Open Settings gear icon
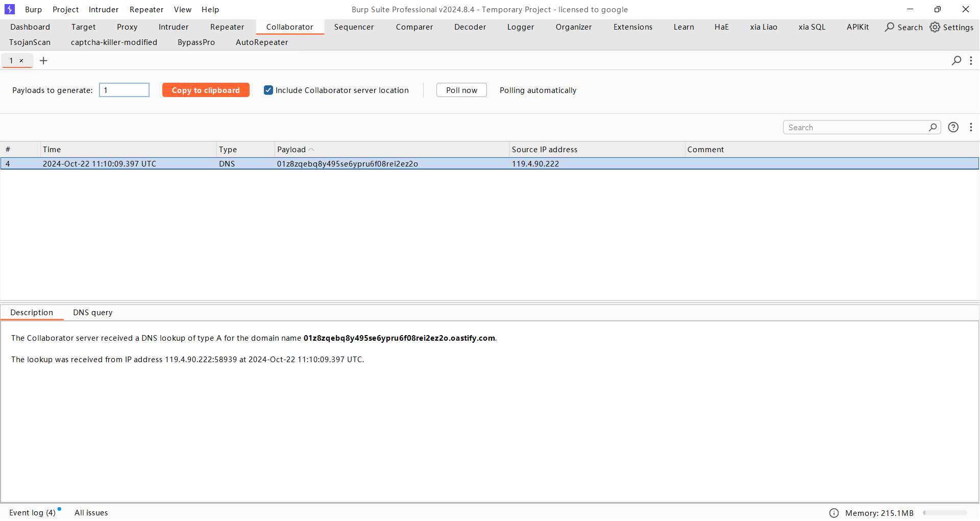Viewport: 980px width, 521px height. (935, 27)
